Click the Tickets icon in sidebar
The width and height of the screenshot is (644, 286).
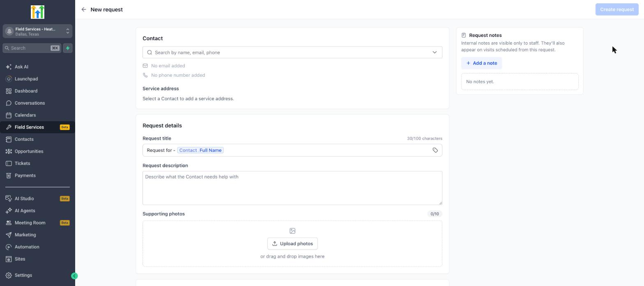[9, 163]
